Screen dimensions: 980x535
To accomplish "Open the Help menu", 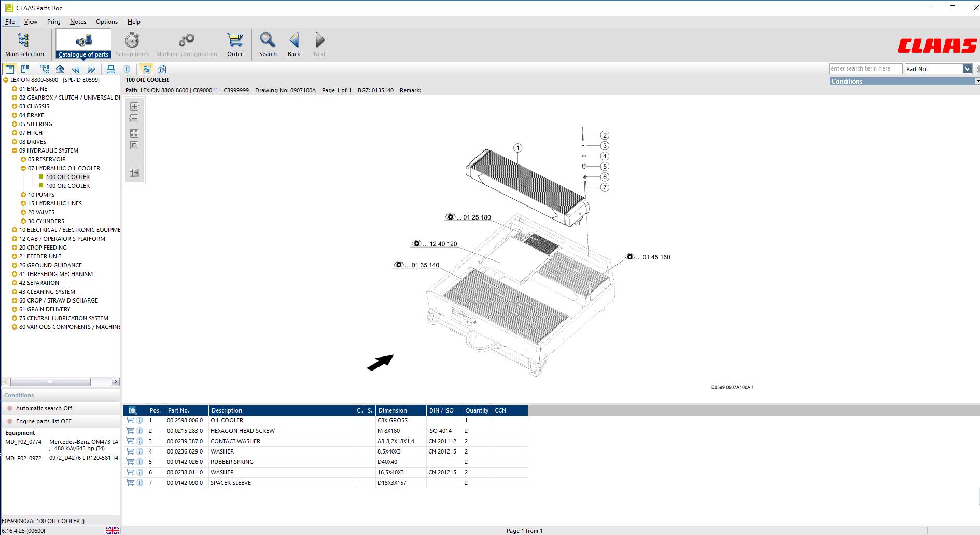I will tap(134, 22).
